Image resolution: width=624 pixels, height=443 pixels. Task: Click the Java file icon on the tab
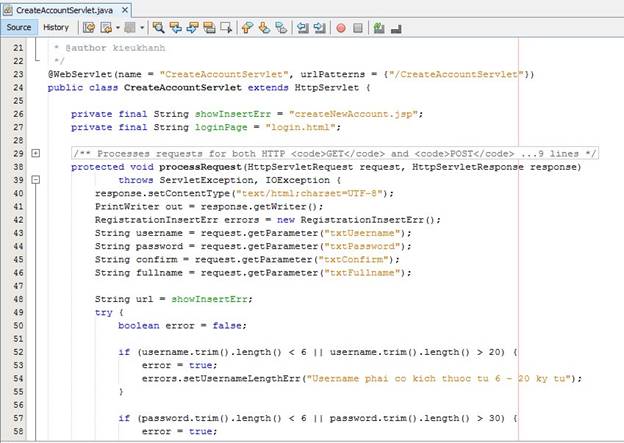click(8, 10)
